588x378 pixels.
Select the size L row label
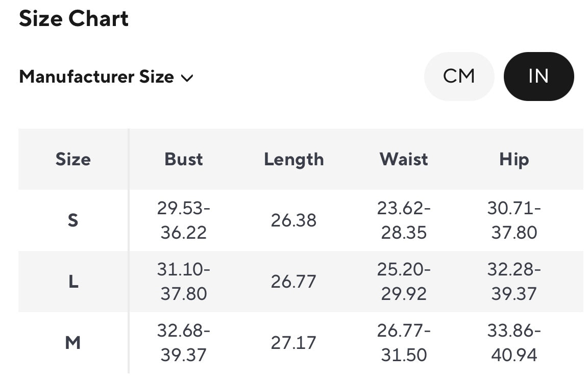tap(73, 282)
